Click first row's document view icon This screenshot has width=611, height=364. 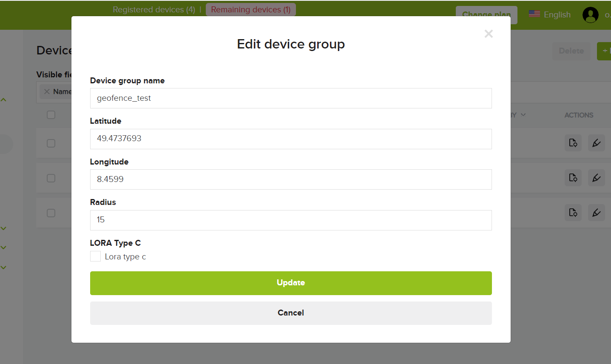point(573,143)
